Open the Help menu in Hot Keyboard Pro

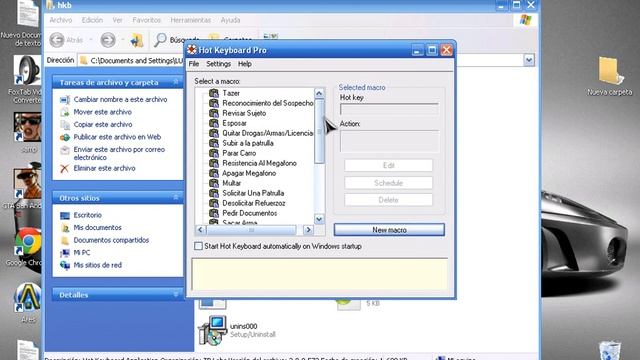pyautogui.click(x=244, y=64)
